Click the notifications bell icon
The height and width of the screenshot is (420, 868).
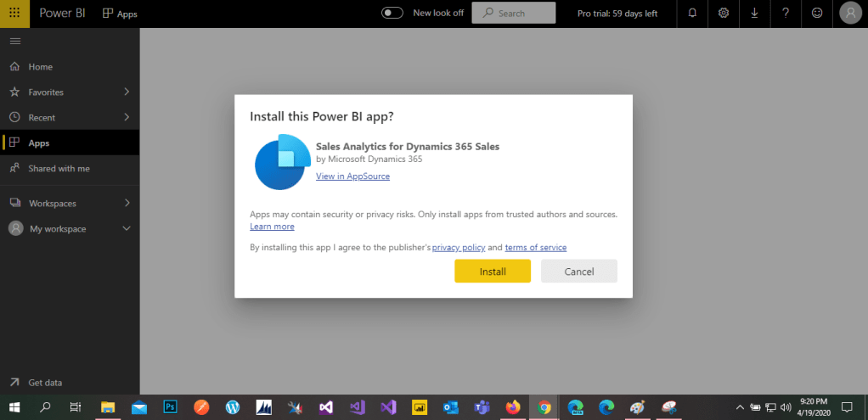tap(692, 14)
